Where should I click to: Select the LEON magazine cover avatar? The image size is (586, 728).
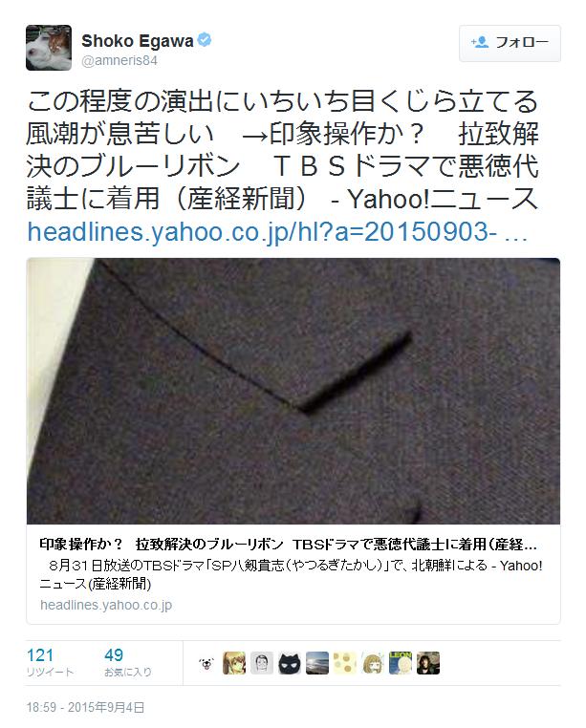(x=401, y=663)
